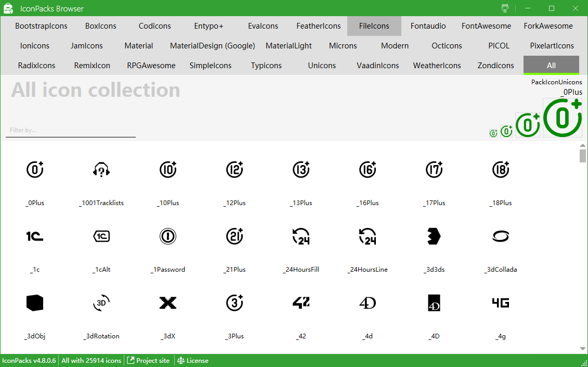Switch to the RemixIcon tab
This screenshot has width=588, height=367.
[92, 66]
